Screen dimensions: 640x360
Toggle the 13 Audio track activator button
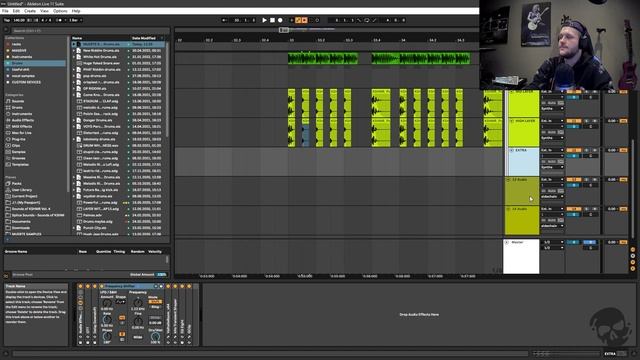point(573,180)
